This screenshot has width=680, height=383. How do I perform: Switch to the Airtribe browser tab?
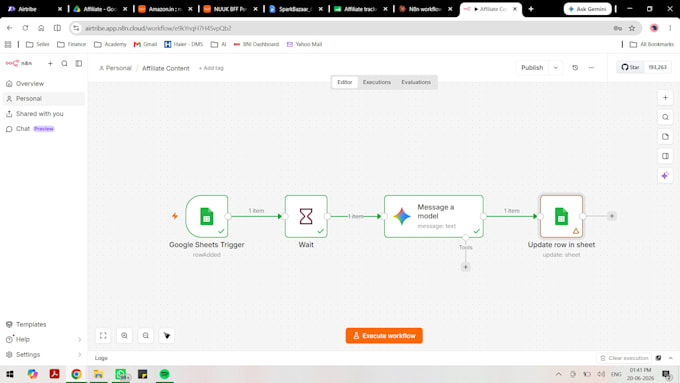click(x=33, y=9)
